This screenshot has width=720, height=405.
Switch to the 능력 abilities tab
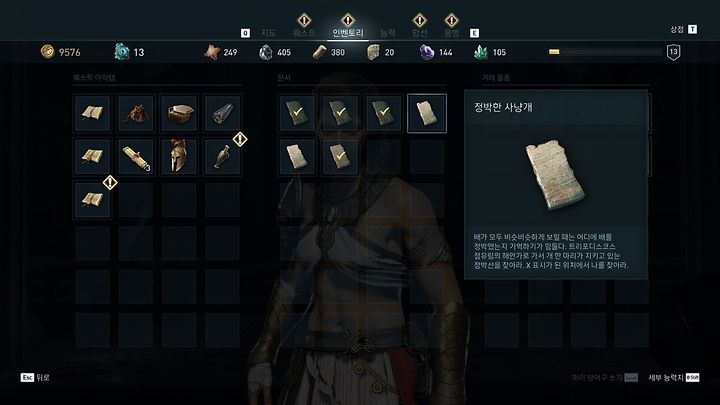pos(388,33)
